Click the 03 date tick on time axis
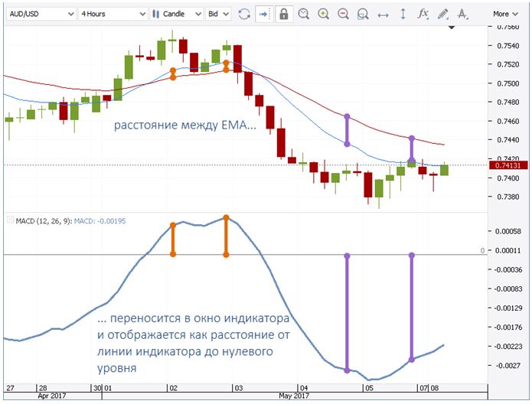This screenshot has height=404, width=532. coord(239,388)
